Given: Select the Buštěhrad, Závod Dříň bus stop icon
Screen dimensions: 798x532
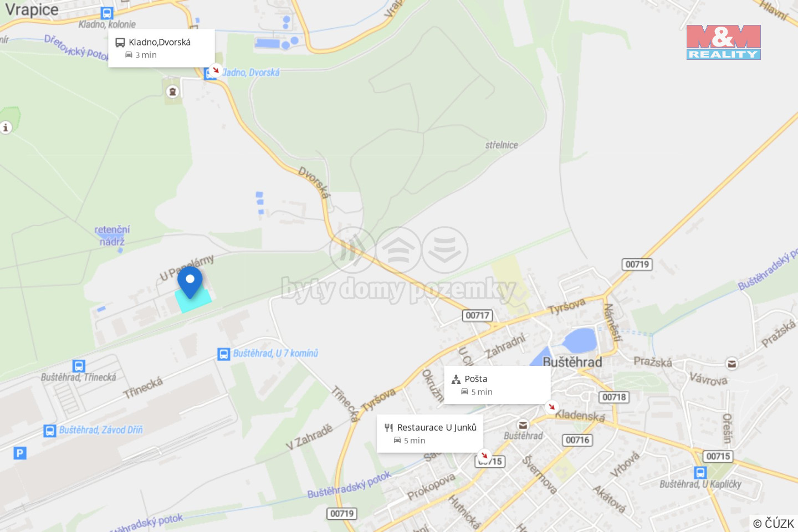Looking at the screenshot, I should point(50,431).
